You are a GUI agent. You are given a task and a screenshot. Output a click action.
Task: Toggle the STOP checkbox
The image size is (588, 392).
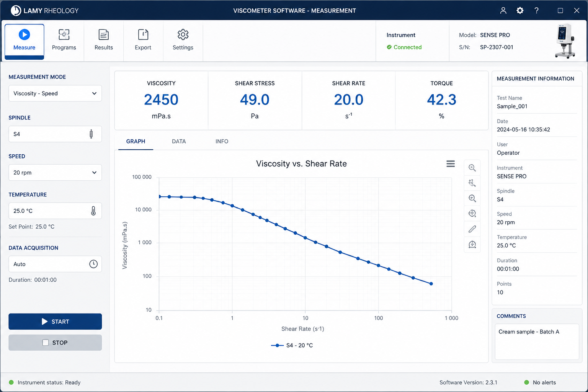46,343
